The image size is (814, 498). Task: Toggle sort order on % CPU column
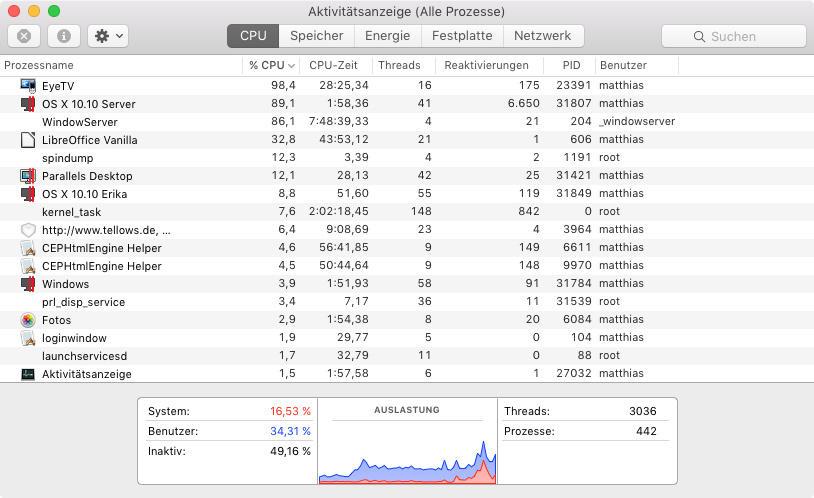tap(272, 65)
